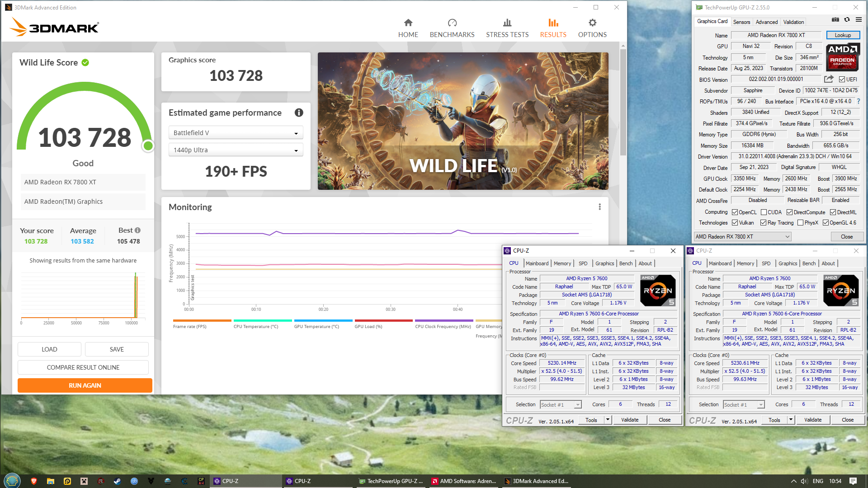Expand the Tools arrow in left CPU-Z
This screenshot has height=488, width=868.
click(608, 420)
